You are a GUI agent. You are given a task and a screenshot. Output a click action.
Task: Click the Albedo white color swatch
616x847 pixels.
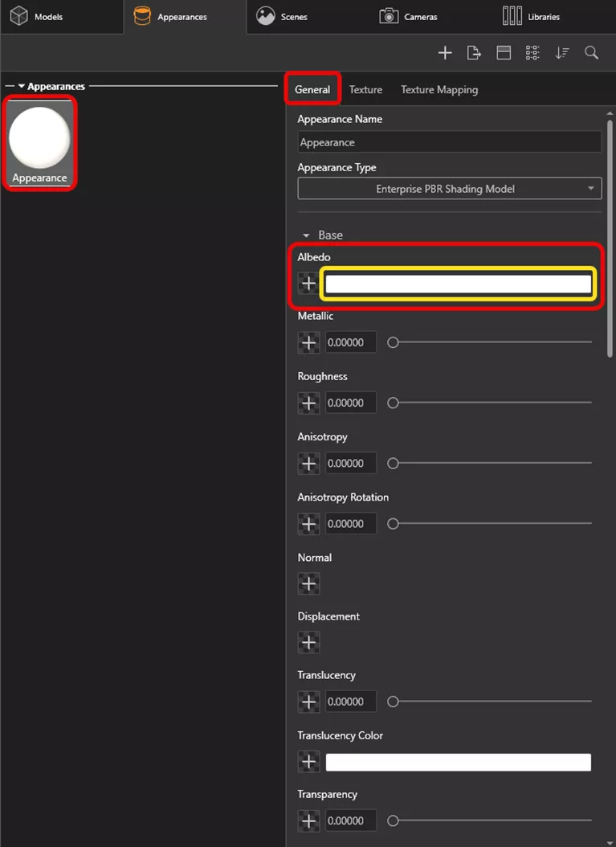pyautogui.click(x=459, y=284)
